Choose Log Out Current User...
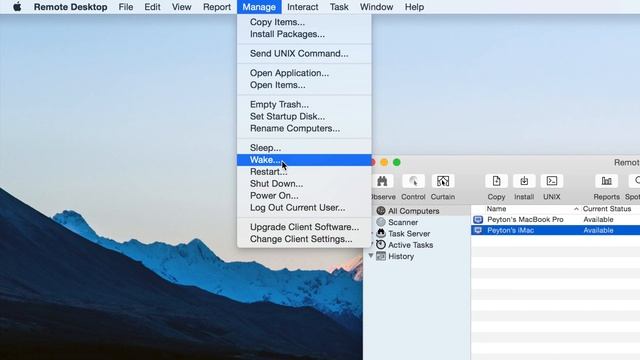This screenshot has width=640, height=360. [304, 207]
